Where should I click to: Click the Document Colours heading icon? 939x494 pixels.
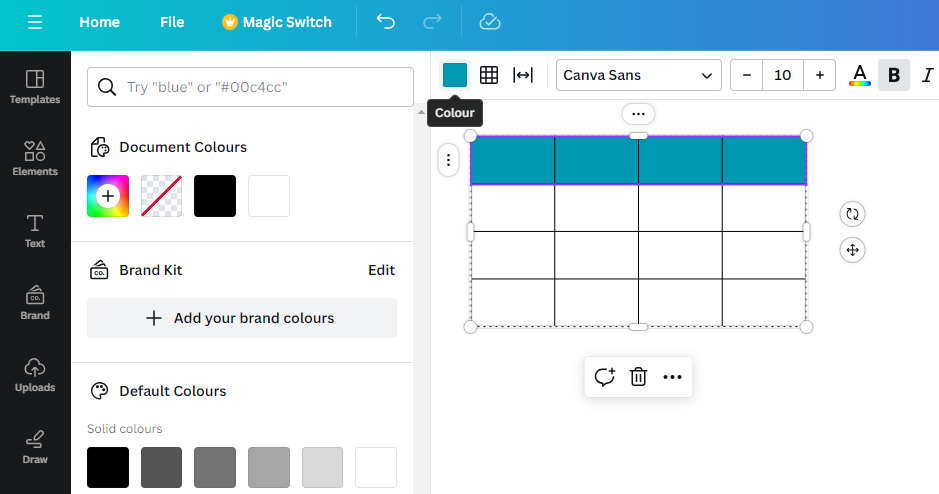click(x=99, y=147)
